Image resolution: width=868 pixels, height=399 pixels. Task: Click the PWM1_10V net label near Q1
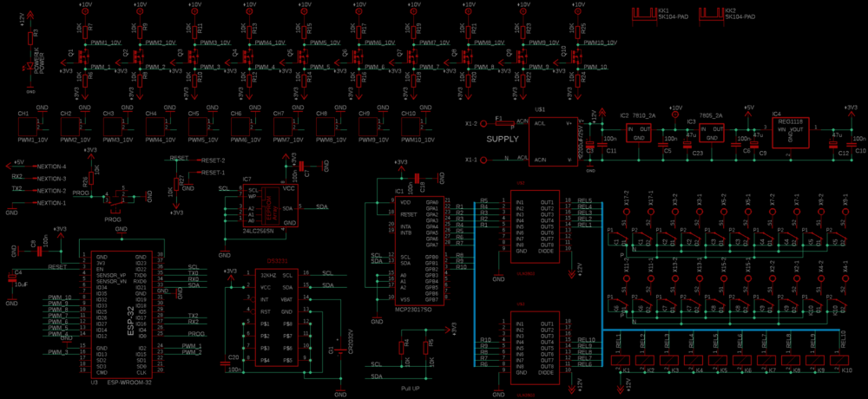106,43
